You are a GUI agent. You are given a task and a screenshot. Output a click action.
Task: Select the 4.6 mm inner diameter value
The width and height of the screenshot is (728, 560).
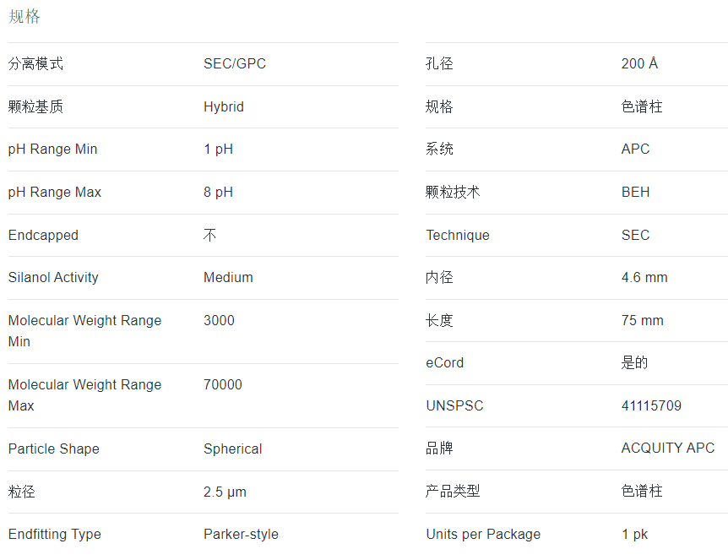coord(644,277)
